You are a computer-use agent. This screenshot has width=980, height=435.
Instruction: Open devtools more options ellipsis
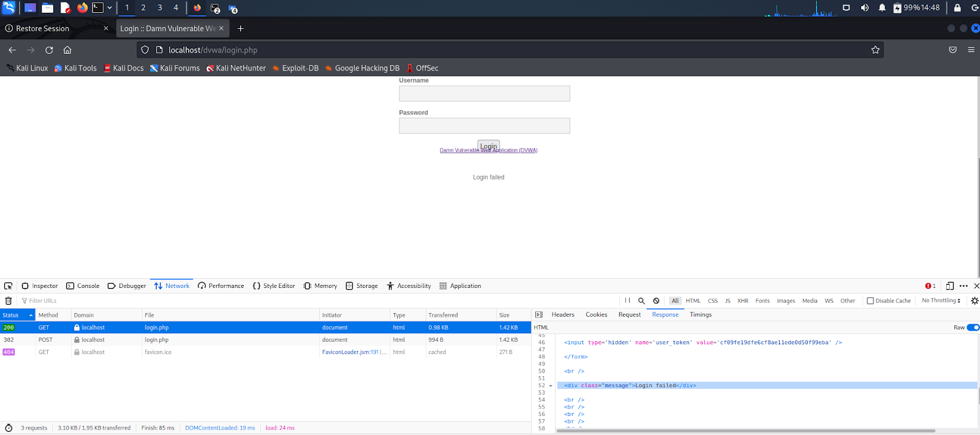pyautogui.click(x=963, y=286)
